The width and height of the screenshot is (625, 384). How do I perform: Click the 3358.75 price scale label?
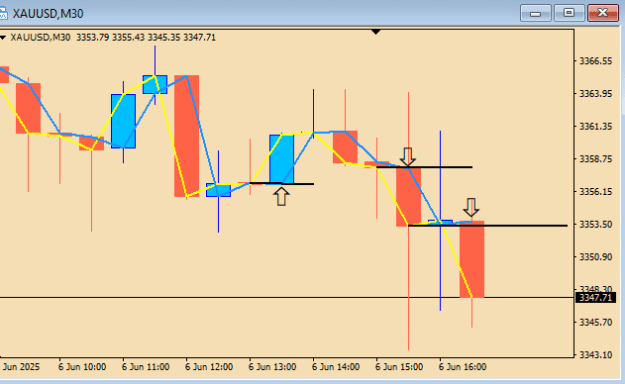coord(595,159)
